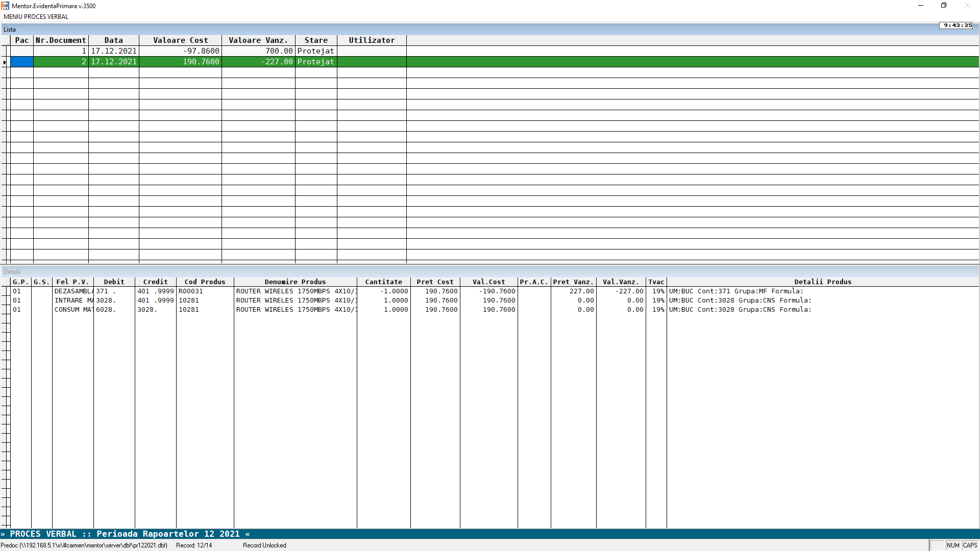Click the Mentor app icon in title bar

click(5, 6)
